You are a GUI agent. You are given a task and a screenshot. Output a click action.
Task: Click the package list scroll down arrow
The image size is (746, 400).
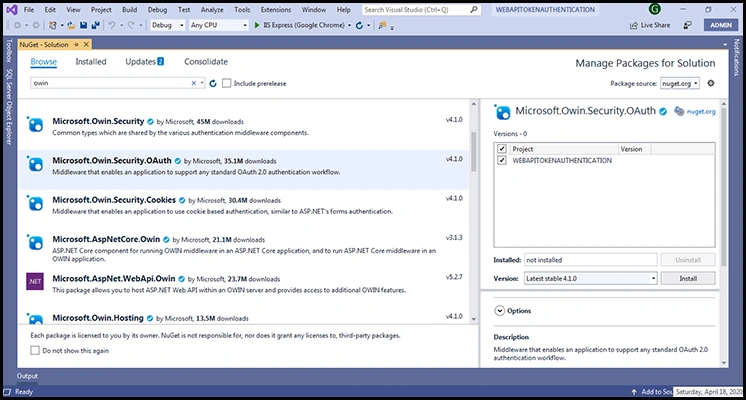tap(473, 319)
